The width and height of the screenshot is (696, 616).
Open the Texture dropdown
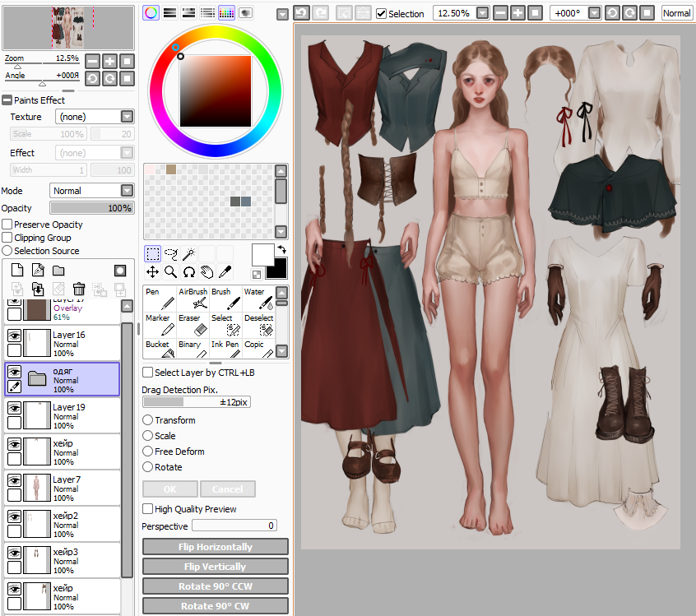pos(127,117)
